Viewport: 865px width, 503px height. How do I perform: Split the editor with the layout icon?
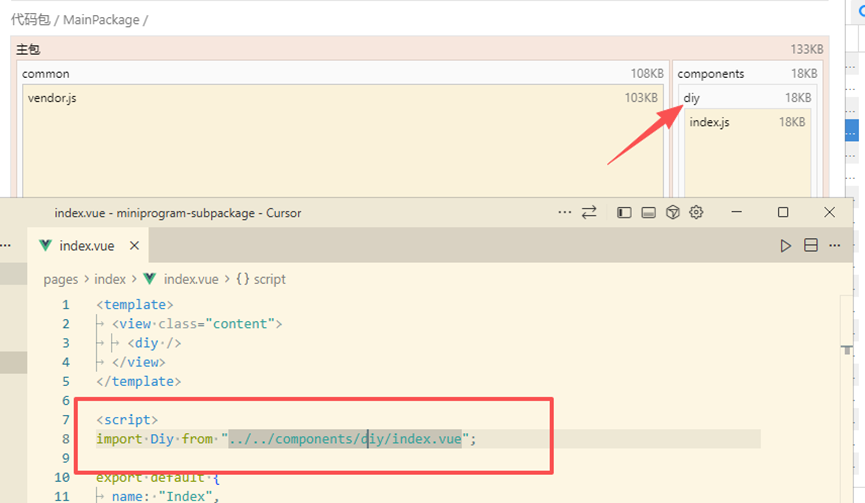tap(811, 246)
